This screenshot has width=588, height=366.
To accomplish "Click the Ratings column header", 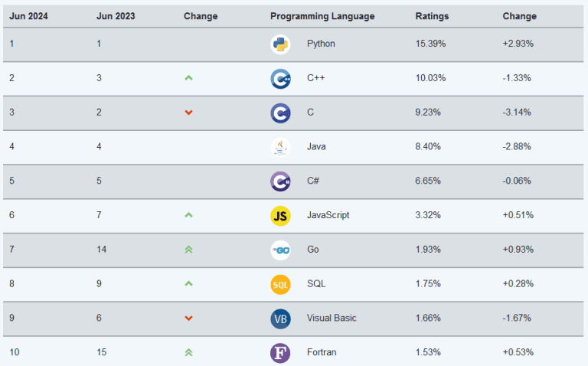I will pos(432,16).
